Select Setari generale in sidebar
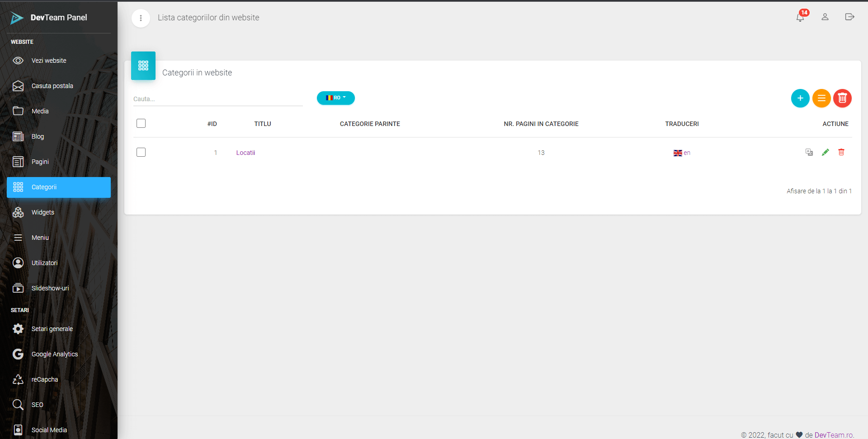Screen dimensions: 868x439 tap(52, 329)
